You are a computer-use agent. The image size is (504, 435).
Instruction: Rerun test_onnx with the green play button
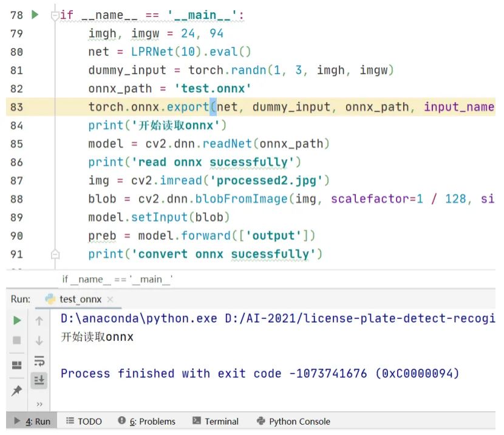tap(17, 320)
